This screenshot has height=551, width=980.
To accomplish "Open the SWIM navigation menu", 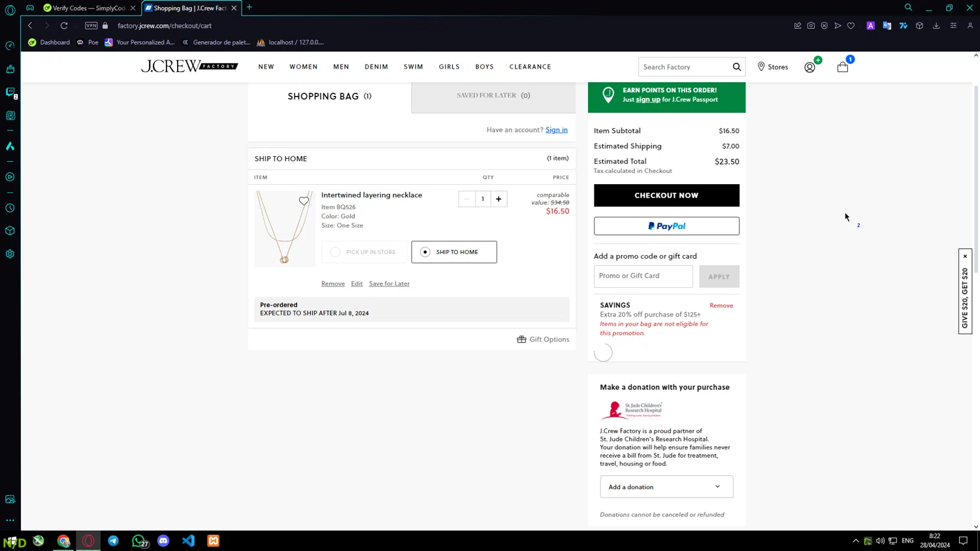I will pos(414,67).
